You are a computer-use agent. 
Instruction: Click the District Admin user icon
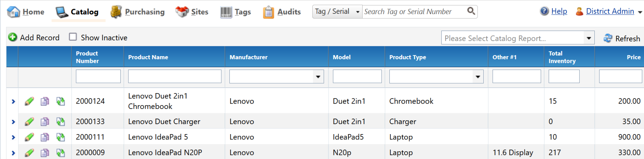(579, 11)
